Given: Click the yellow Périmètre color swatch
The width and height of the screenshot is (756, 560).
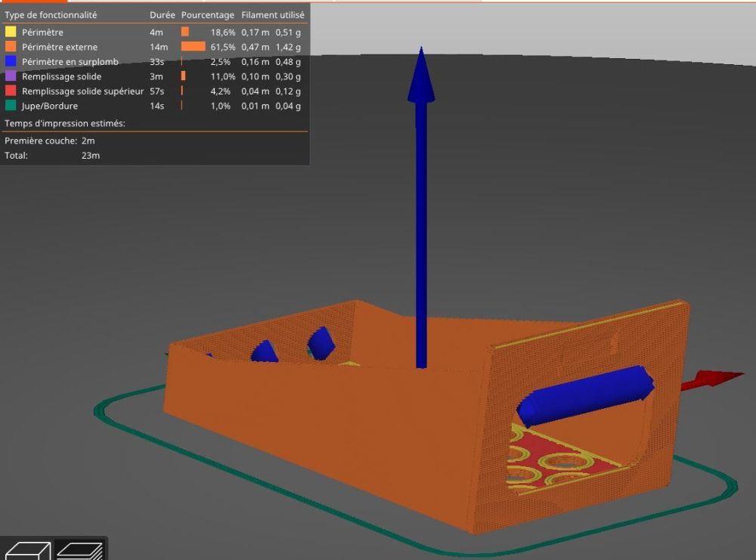Looking at the screenshot, I should point(11,32).
